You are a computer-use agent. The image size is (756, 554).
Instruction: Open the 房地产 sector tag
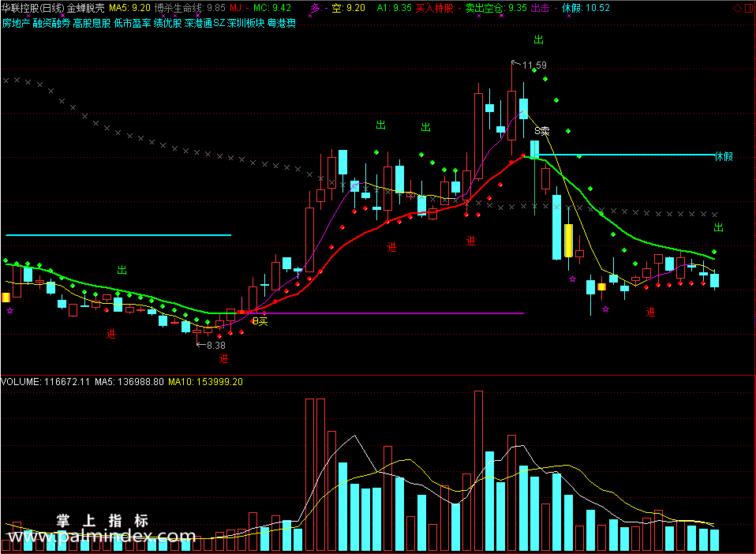click(x=16, y=23)
